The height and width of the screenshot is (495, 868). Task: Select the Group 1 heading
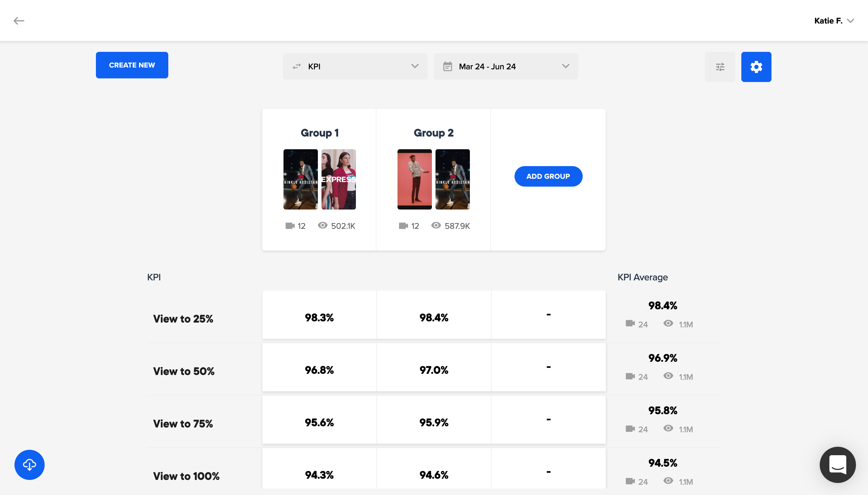[x=319, y=133]
